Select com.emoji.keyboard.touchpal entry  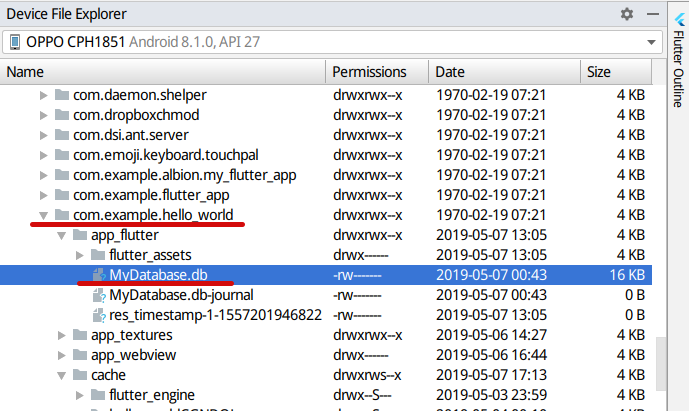tap(165, 155)
